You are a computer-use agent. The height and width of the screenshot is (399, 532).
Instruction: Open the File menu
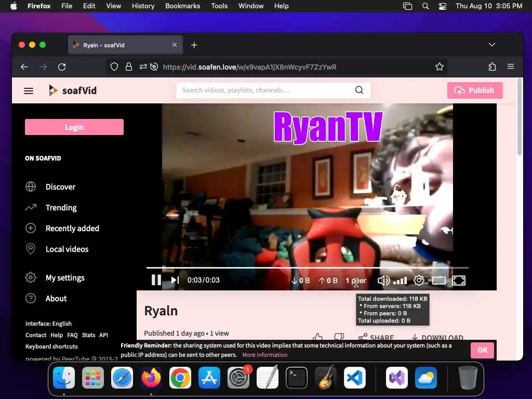tap(67, 6)
